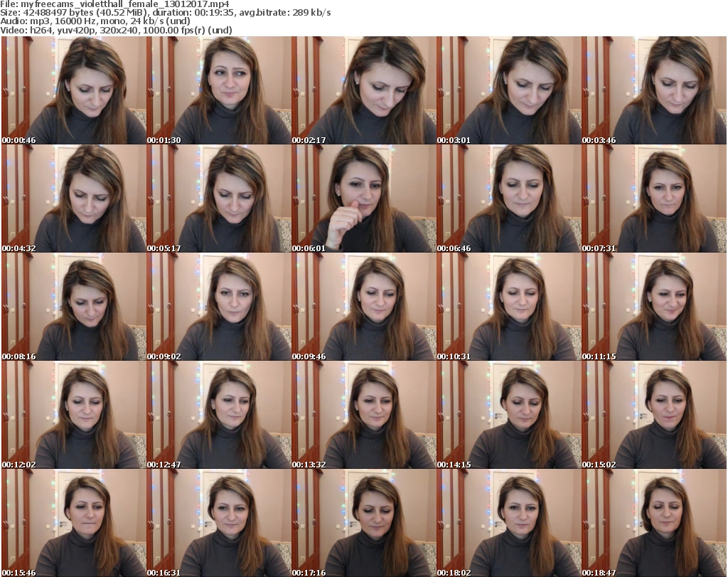The height and width of the screenshot is (577, 728).
Task: Select the thumbnail stamped 00:14:15
Action: 509,415
